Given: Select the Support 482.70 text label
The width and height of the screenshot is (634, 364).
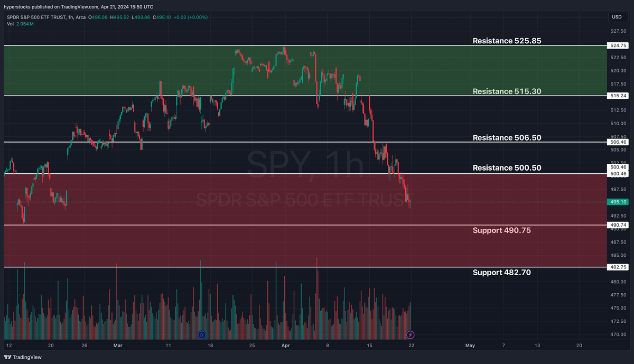Looking at the screenshot, I should (x=501, y=273).
